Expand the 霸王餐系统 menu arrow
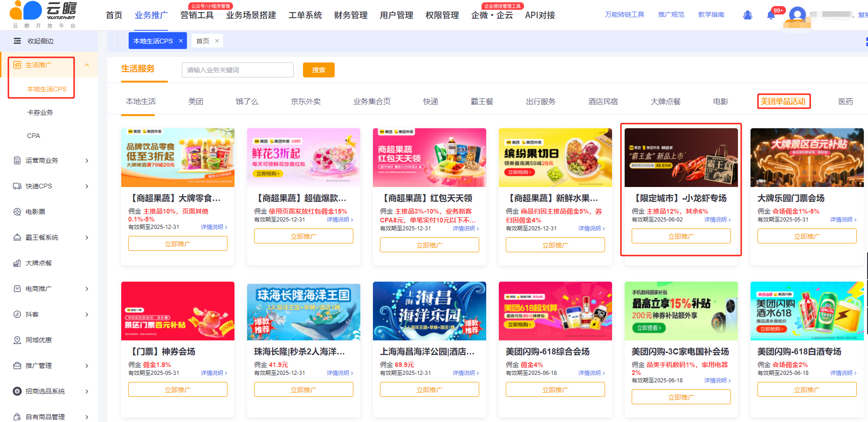Screen dimensions: 868x422 pyautogui.click(x=87, y=237)
